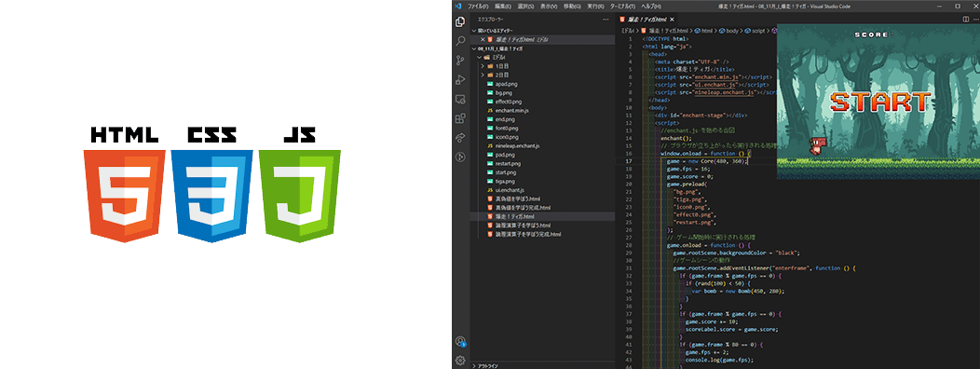Click the ミドル4 breadcrumb item
The image size is (980, 369).
(x=628, y=30)
